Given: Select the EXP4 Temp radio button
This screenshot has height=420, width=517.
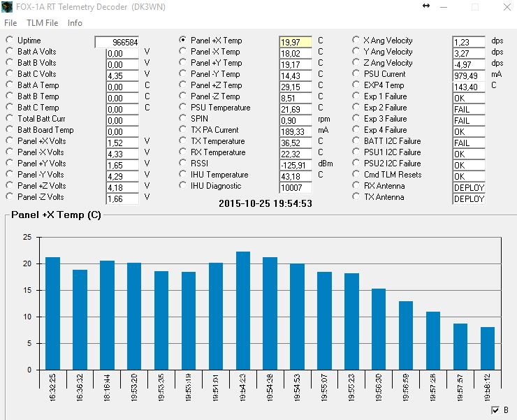Looking at the screenshot, I should [x=356, y=85].
